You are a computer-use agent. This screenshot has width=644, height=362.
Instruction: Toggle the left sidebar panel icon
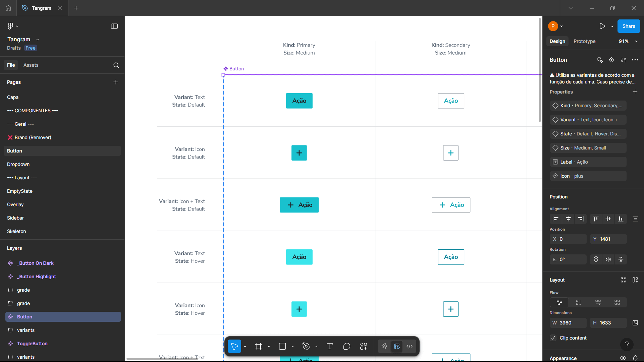point(114,26)
